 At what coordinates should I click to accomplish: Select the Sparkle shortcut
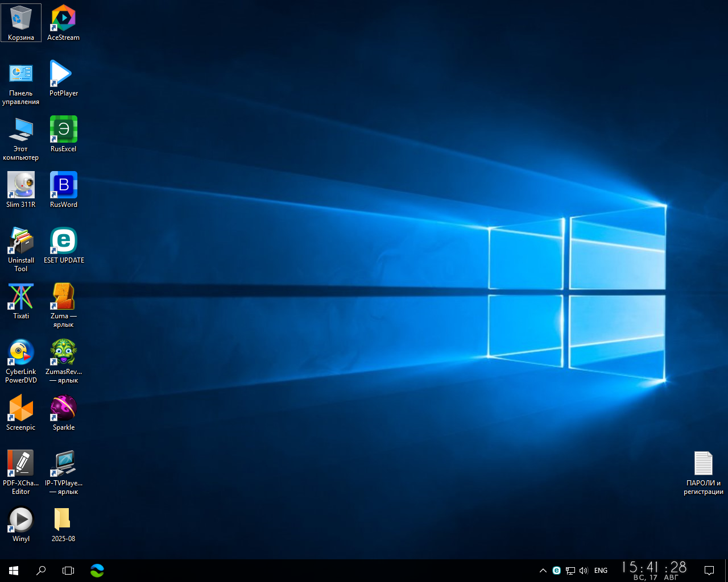64,413
